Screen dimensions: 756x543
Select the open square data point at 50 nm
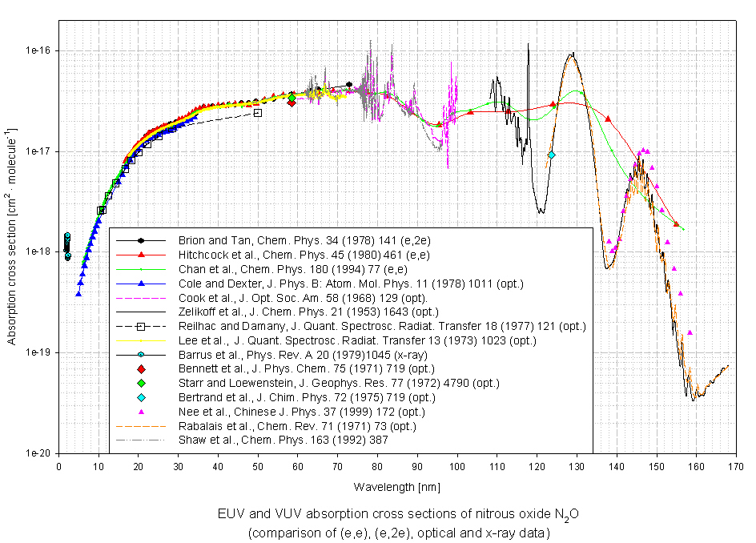point(258,113)
